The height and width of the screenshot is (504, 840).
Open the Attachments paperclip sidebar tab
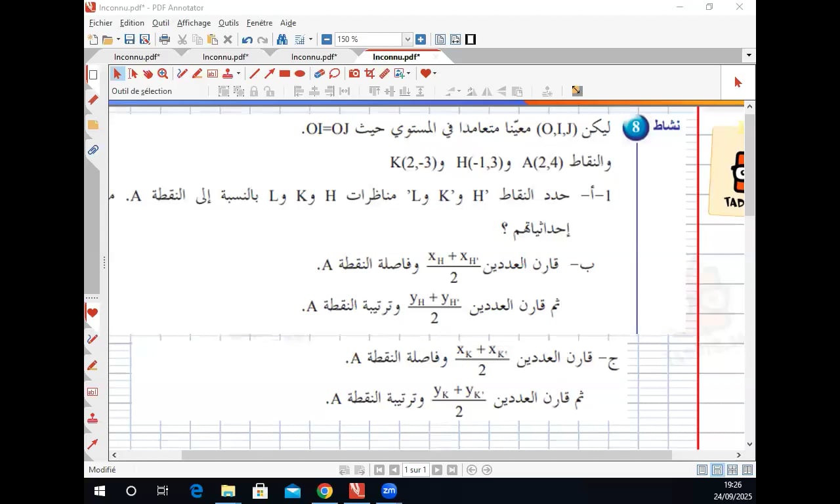pos(93,150)
